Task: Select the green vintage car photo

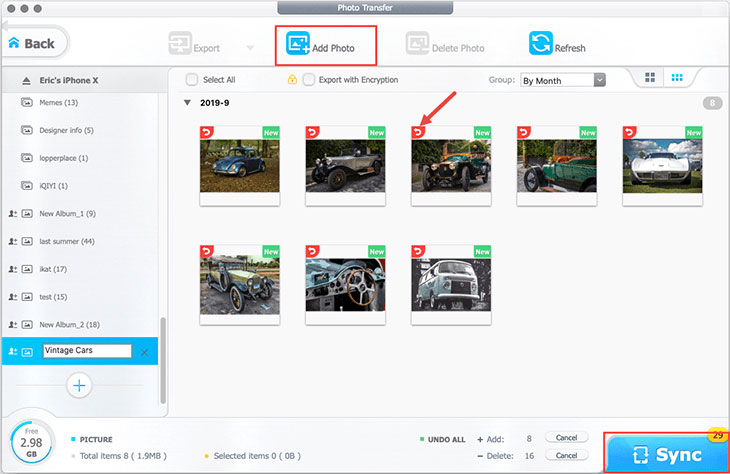Action: pos(557,166)
